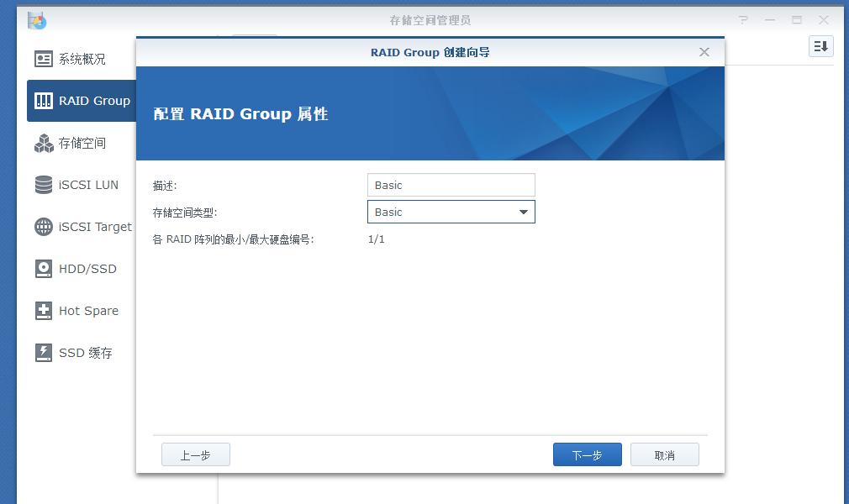Close the RAID Group 创建向导 dialog
Screen dimensions: 849x504
(x=704, y=51)
